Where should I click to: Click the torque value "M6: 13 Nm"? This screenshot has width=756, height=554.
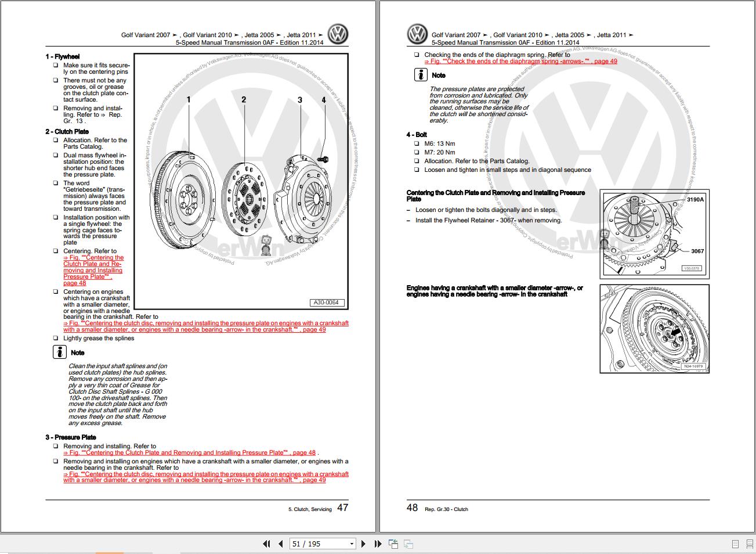pos(440,143)
